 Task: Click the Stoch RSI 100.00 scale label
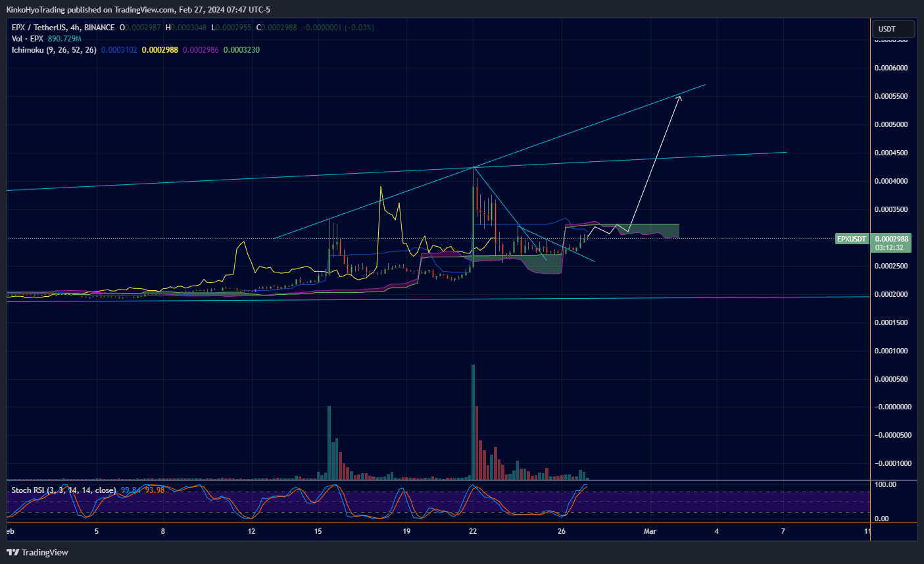point(885,484)
